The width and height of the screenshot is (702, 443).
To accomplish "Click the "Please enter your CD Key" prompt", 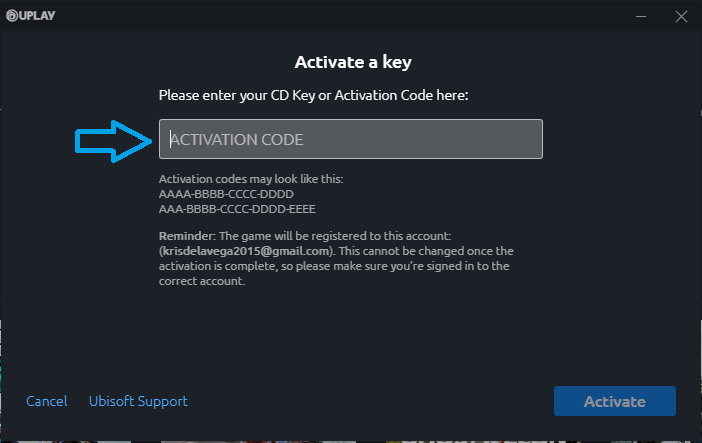I will coord(313,95).
